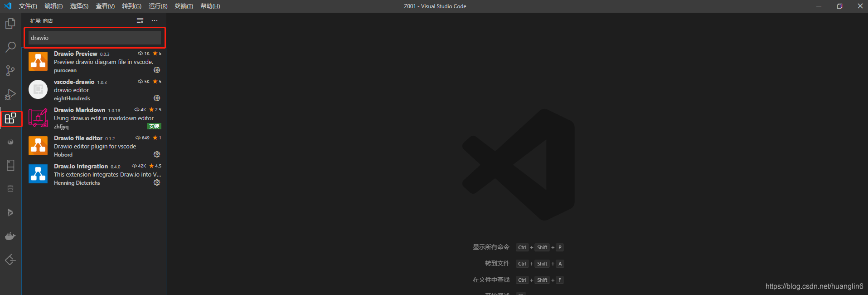868x295 pixels.
Task: Click the 42K download count of Draw.io Integration
Action: (x=139, y=166)
